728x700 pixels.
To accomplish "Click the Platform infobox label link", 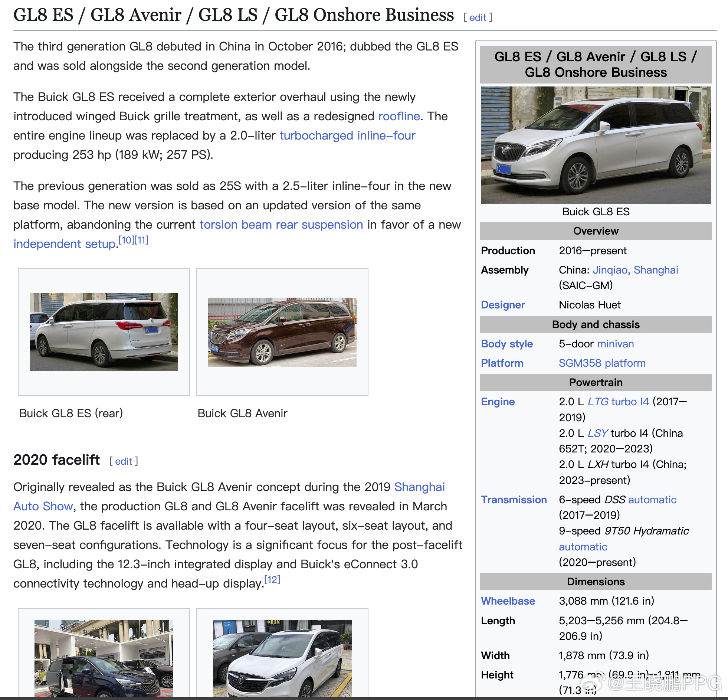I will pos(502,363).
